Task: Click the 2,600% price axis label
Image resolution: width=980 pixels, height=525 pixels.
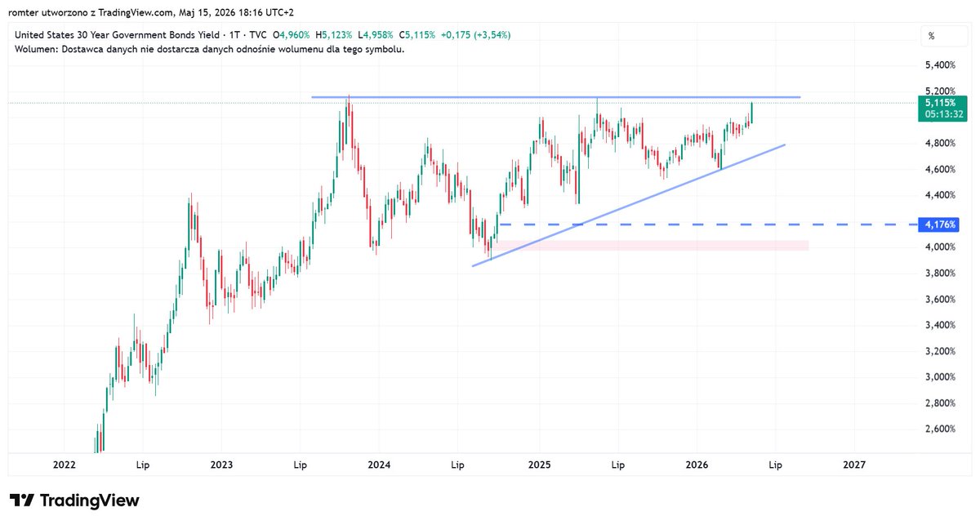Action: (x=939, y=429)
